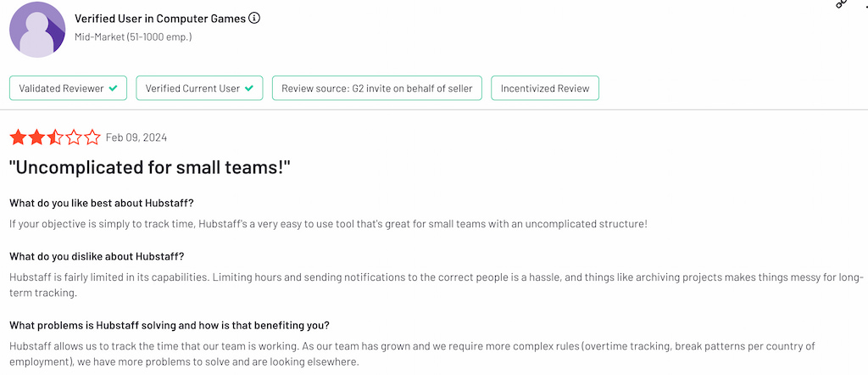The height and width of the screenshot is (375, 868).
Task: Click the green checkmark in Validated Reviewer
Action: pyautogui.click(x=114, y=88)
